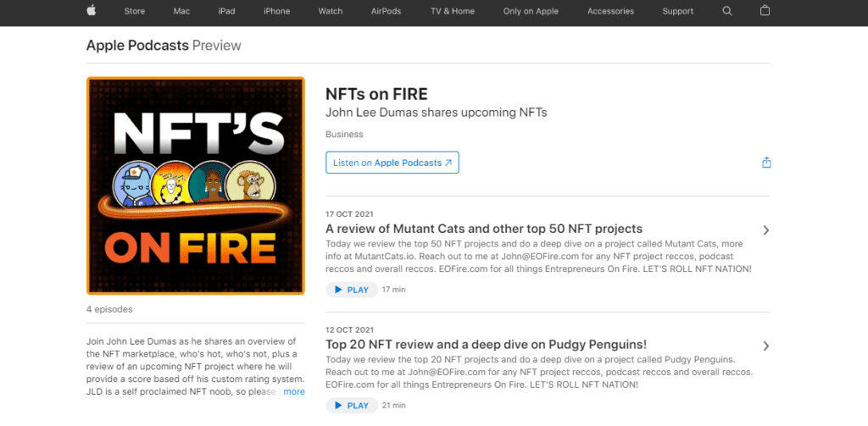Open the Pudgy Penguins episode title

click(x=486, y=344)
